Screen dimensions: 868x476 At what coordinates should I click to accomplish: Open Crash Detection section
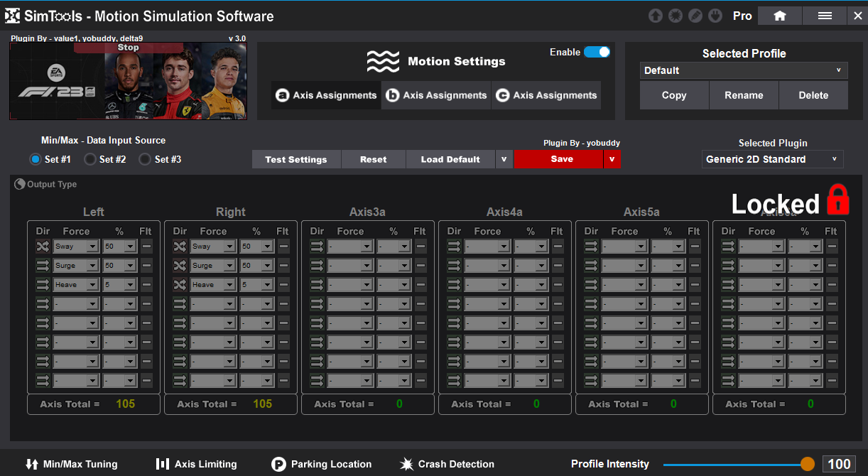point(447,464)
